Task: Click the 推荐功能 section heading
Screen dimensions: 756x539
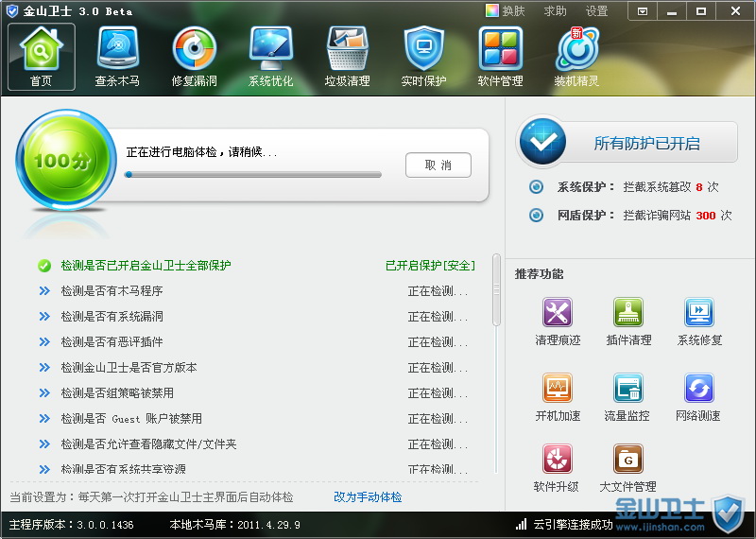Action: [x=539, y=274]
